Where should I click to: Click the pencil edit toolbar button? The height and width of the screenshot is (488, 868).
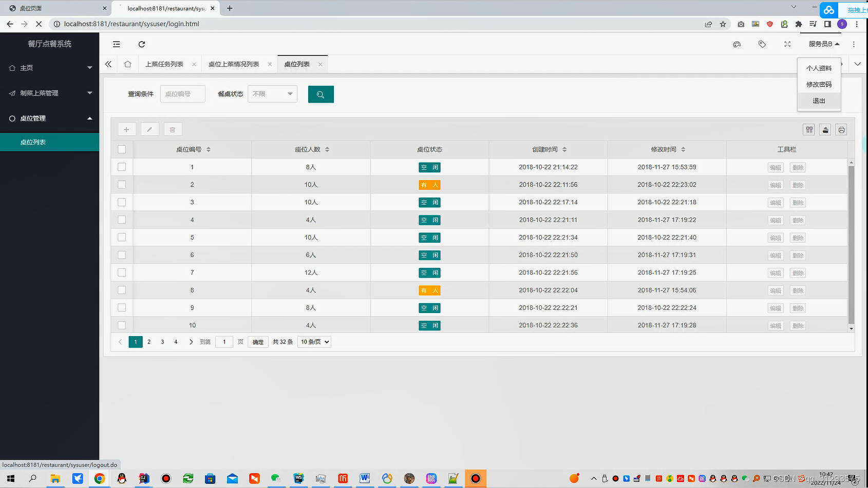tap(149, 129)
